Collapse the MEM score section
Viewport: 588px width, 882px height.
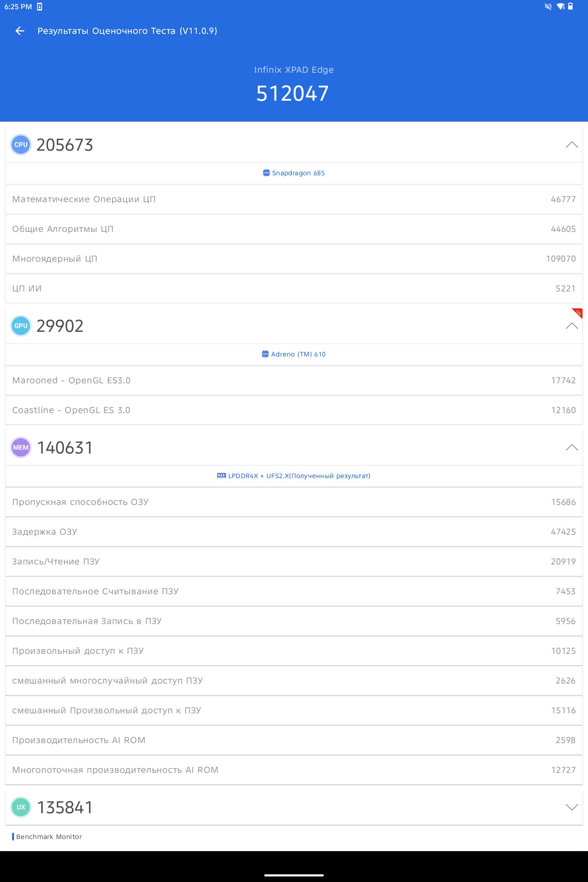(x=571, y=447)
